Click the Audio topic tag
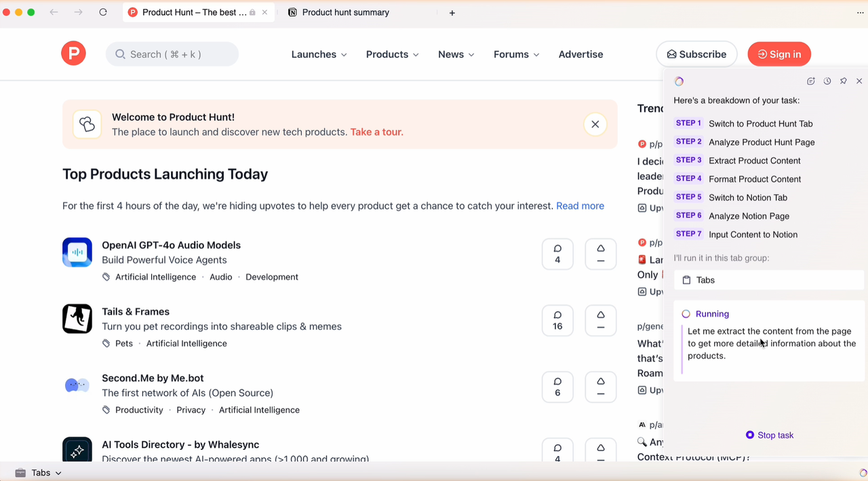868x481 pixels. pos(220,277)
